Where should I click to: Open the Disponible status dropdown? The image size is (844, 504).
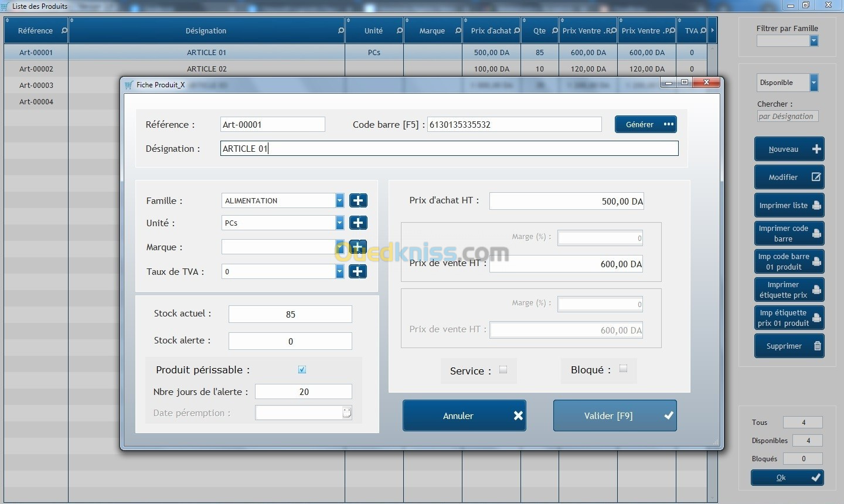[814, 83]
